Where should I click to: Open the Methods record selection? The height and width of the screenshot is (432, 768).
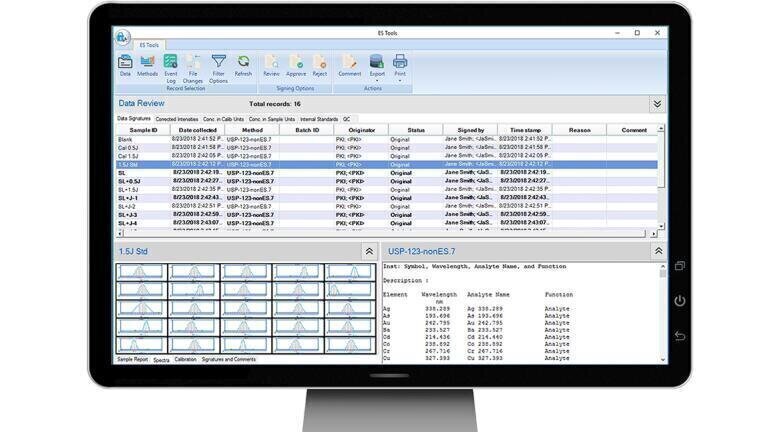[x=147, y=66]
